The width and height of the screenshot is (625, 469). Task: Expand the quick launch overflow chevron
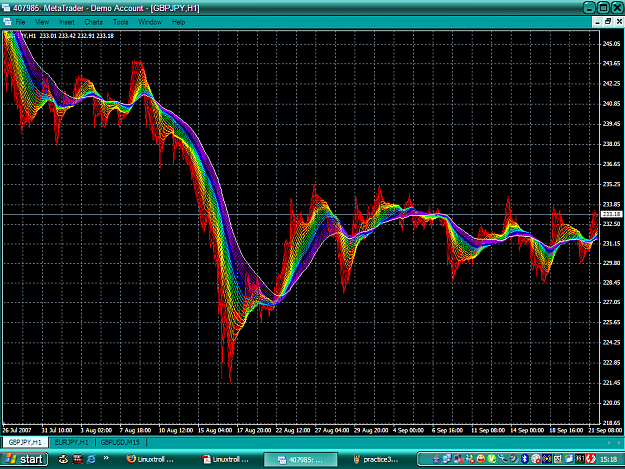[x=106, y=458]
